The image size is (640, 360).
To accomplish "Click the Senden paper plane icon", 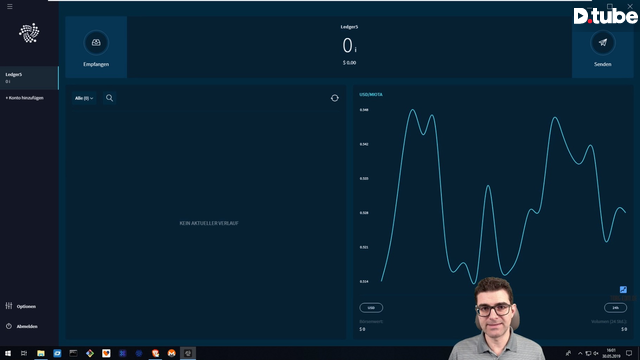I will (x=602, y=42).
